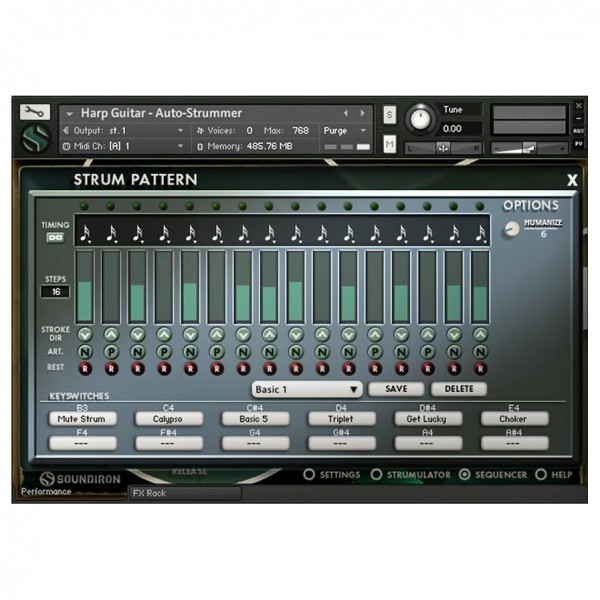Toggle rest on step 16
Screen dimensions: 600x600
(x=480, y=369)
